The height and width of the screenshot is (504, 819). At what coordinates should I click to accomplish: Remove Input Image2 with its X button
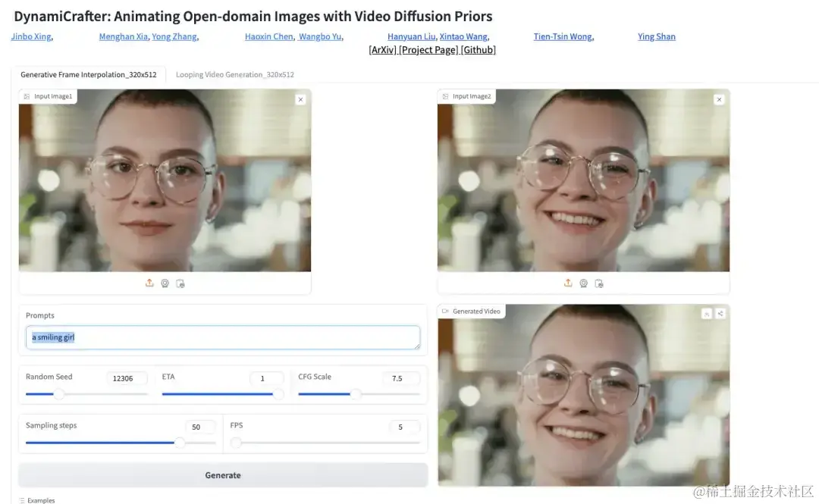pos(719,100)
